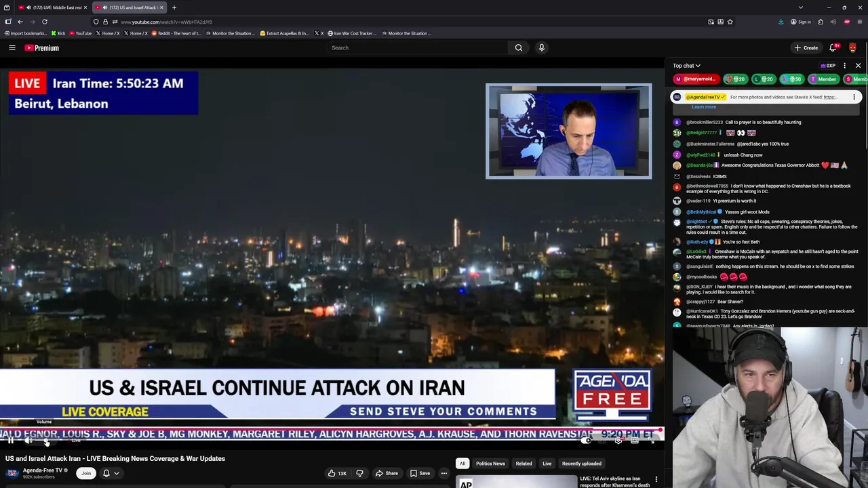868x488 pixels.
Task: Open the ABP ad blocker extension
Action: 846,22
